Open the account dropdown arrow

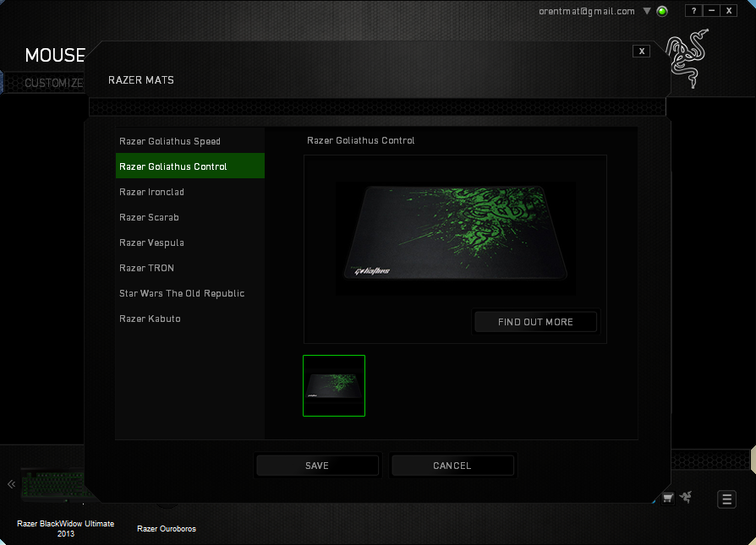647,11
